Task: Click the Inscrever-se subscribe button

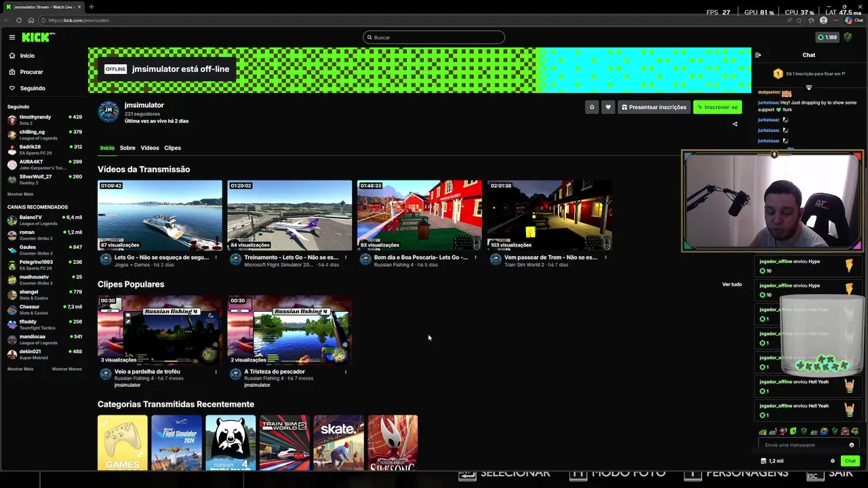Action: 717,107
